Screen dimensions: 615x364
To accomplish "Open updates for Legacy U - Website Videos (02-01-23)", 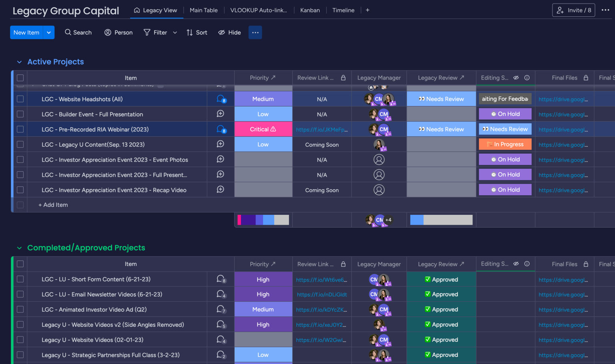I will 221,340.
